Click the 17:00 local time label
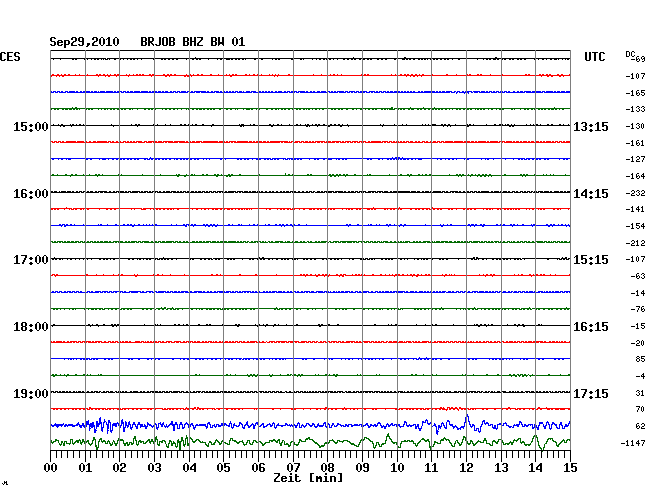This screenshot has height=494, width=650. click(31, 260)
